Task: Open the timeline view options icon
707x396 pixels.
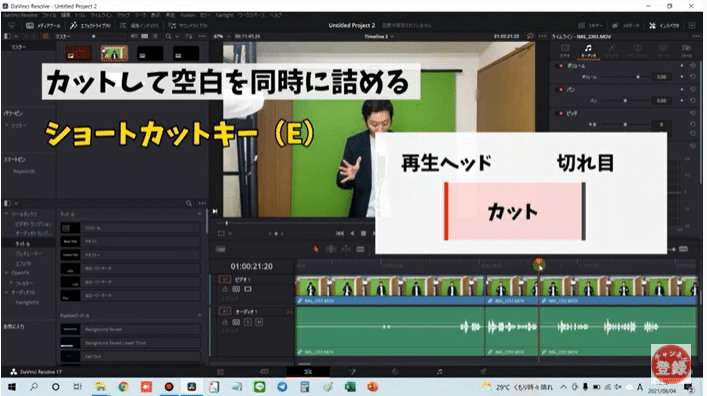Action: coord(220,249)
